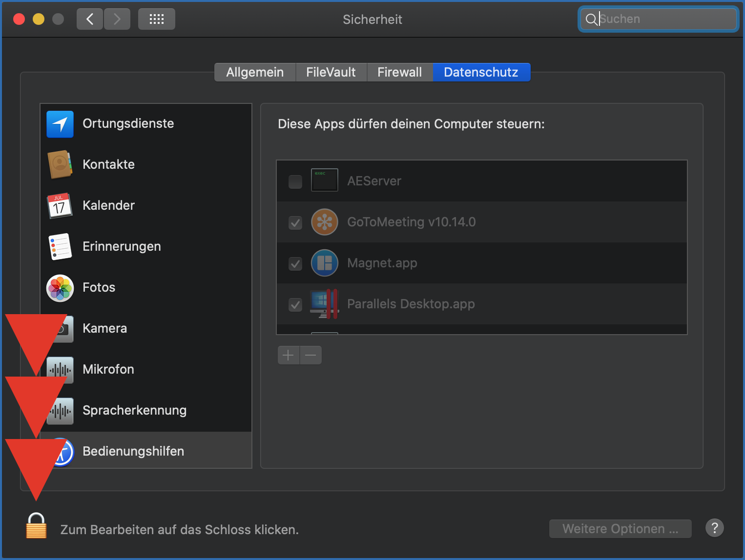
Task: Uncheck the GoToMeeting v10.14.0 checkbox
Action: tap(295, 222)
